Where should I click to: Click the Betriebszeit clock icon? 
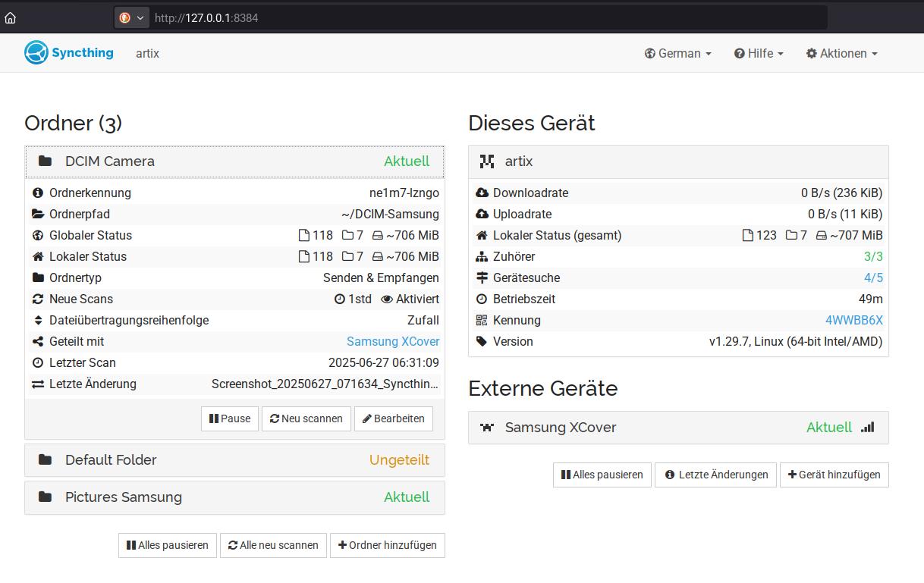(482, 299)
